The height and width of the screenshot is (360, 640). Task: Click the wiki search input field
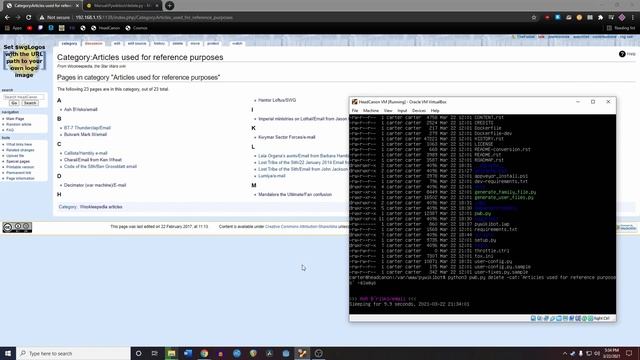pyautogui.click(x=24, y=97)
